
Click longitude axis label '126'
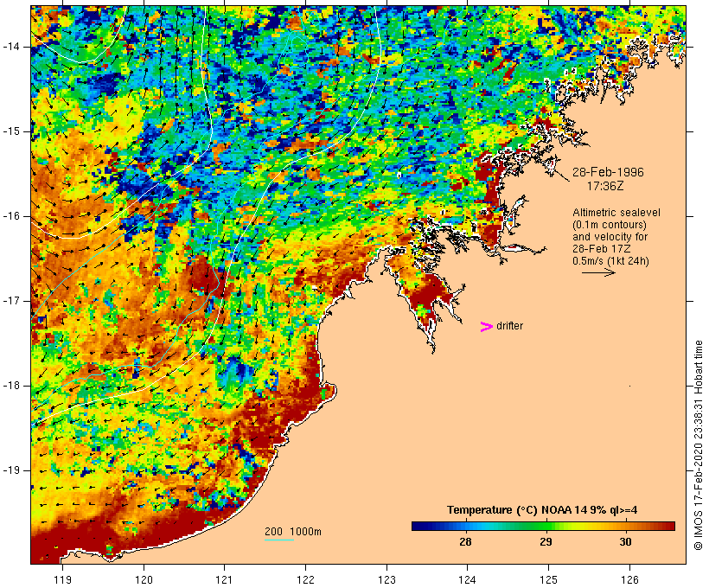tap(629, 579)
